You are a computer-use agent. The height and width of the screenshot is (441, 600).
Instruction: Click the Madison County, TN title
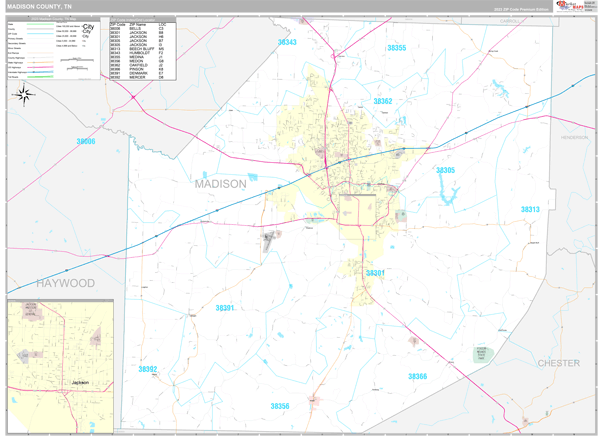(40, 6)
